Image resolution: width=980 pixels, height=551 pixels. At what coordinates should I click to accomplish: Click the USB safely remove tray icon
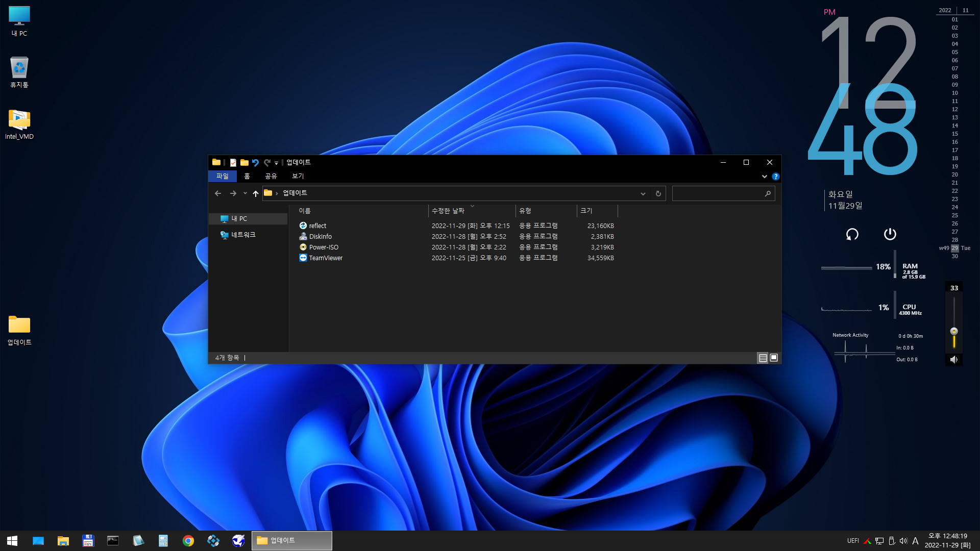point(892,541)
